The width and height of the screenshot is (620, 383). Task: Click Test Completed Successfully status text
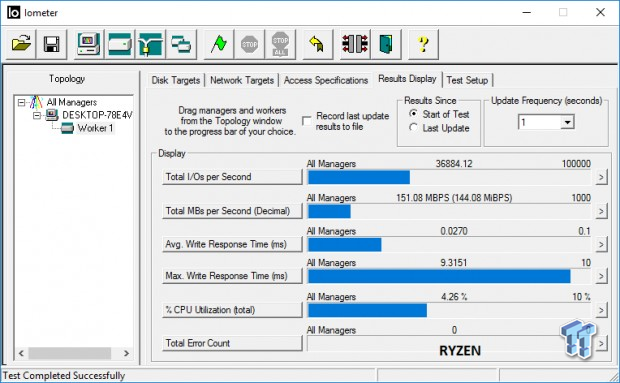[x=64, y=375]
